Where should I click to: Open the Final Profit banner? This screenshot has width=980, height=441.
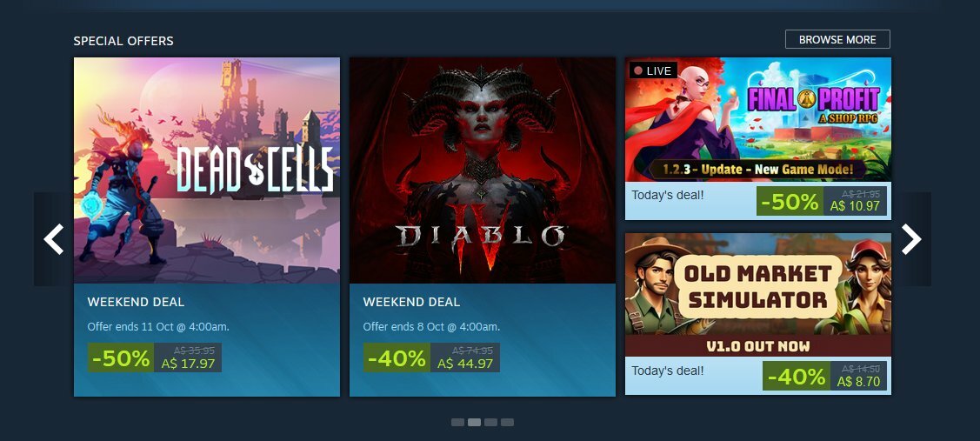758,119
